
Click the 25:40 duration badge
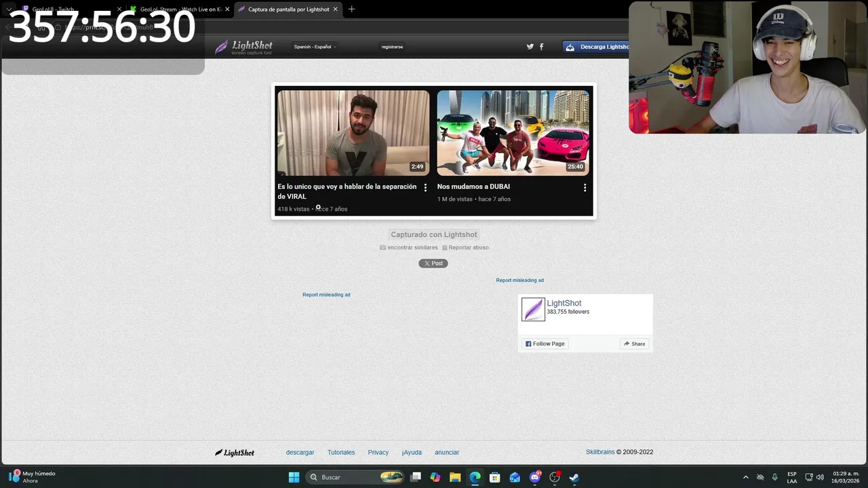pyautogui.click(x=575, y=167)
